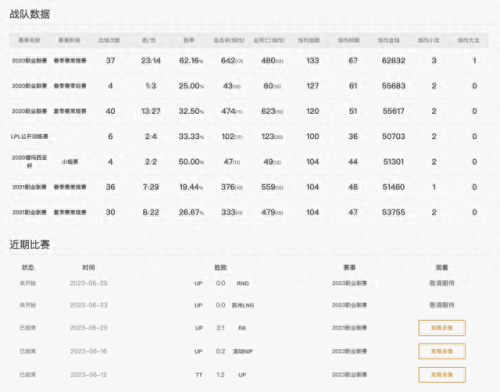Screen dimensions: 500x392
Task: Click average gold value 50703
Action: pyautogui.click(x=393, y=137)
